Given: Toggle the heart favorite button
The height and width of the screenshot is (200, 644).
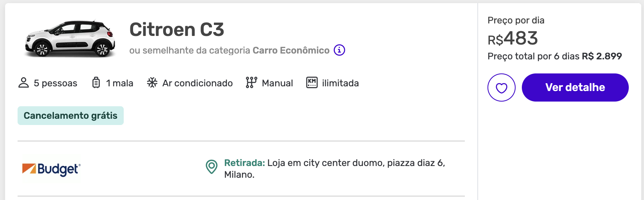Looking at the screenshot, I should pyautogui.click(x=501, y=87).
